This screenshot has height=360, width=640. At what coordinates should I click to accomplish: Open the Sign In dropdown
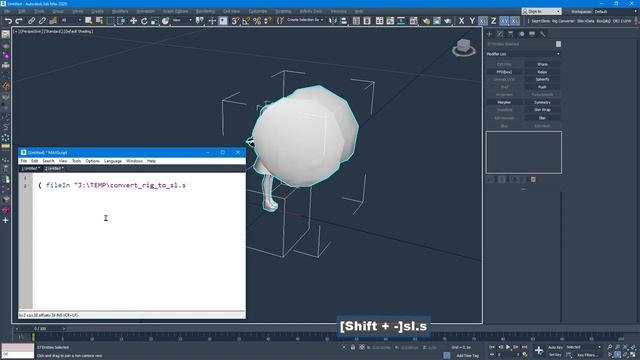541,11
